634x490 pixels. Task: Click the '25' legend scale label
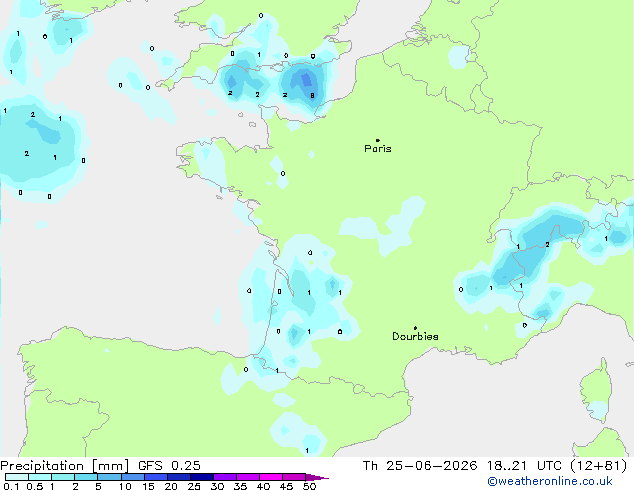tap(194, 486)
